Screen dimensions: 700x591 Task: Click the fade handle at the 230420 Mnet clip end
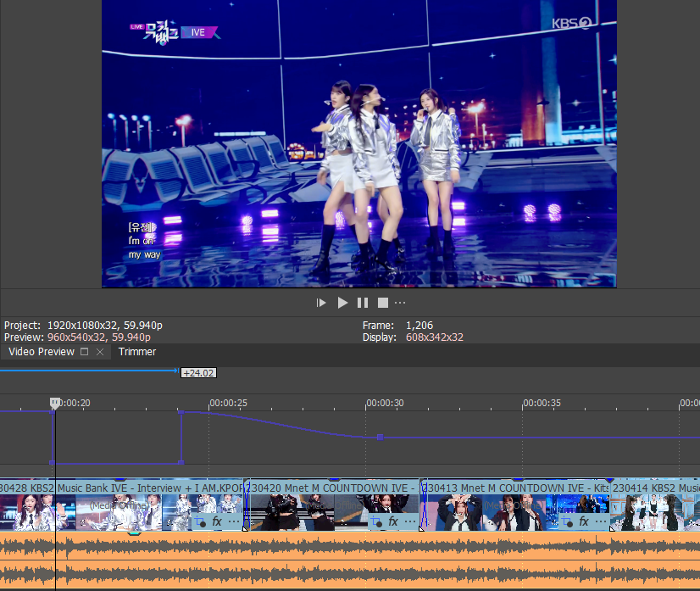[x=421, y=529]
